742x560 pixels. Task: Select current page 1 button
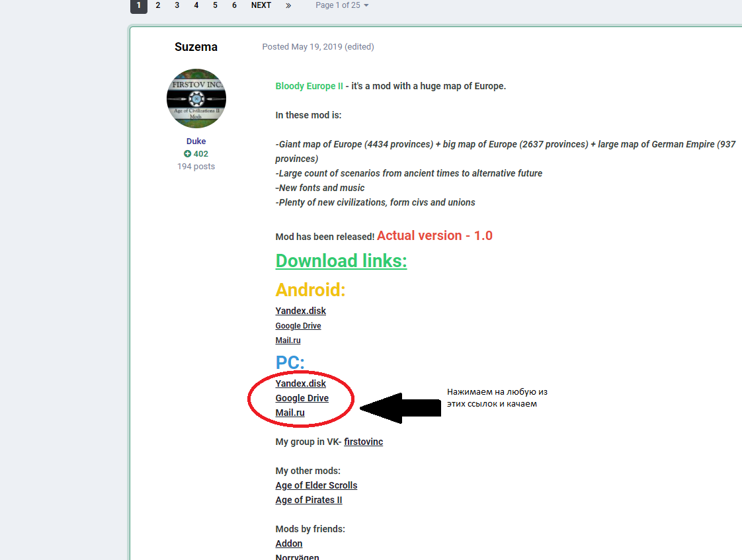click(139, 5)
